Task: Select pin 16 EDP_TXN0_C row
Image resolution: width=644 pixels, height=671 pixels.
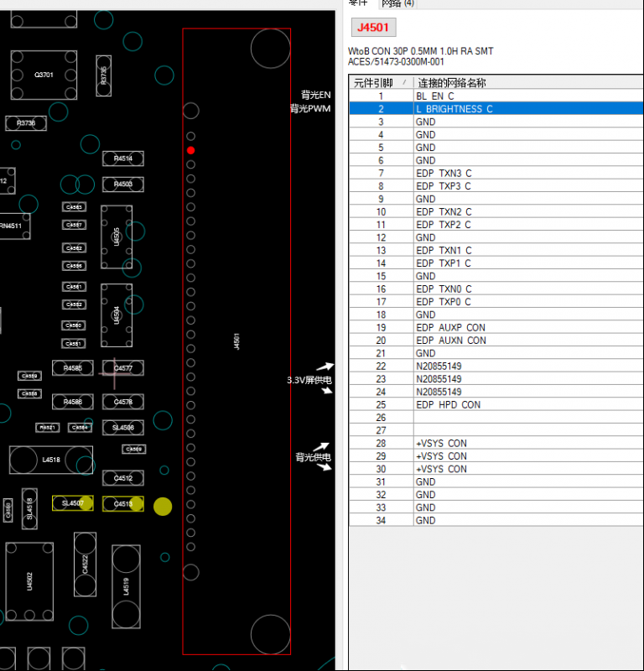Action: coord(496,289)
